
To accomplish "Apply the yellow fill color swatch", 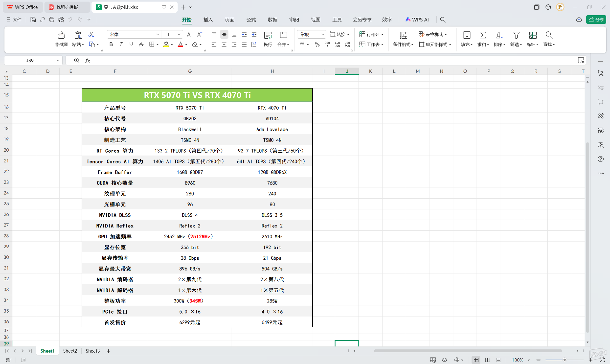I will pyautogui.click(x=166, y=44).
